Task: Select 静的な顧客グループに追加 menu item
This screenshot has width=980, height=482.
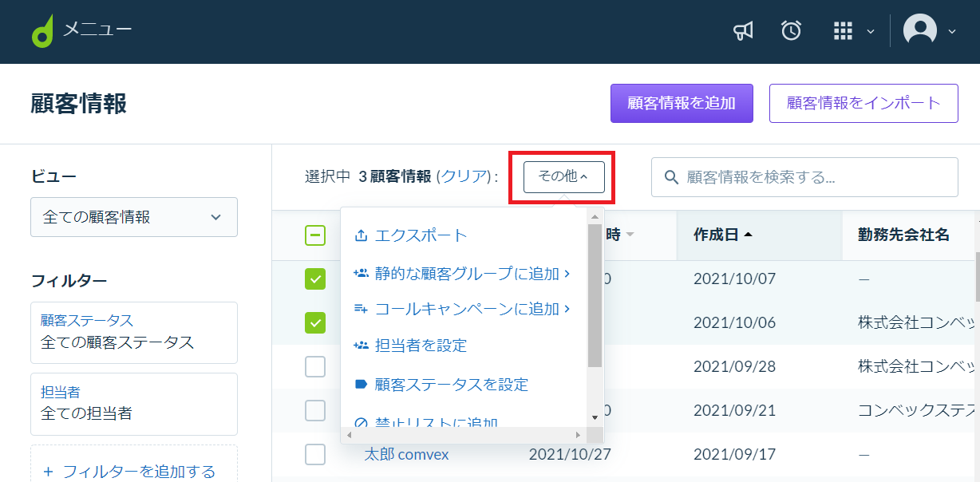Action: (x=468, y=273)
